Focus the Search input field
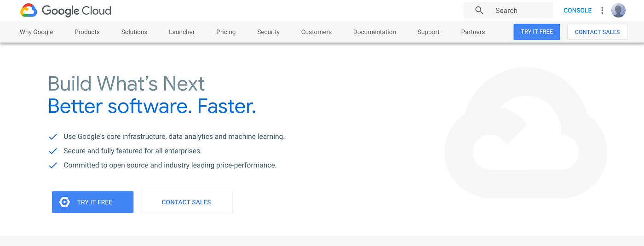644x246 pixels. [x=508, y=10]
